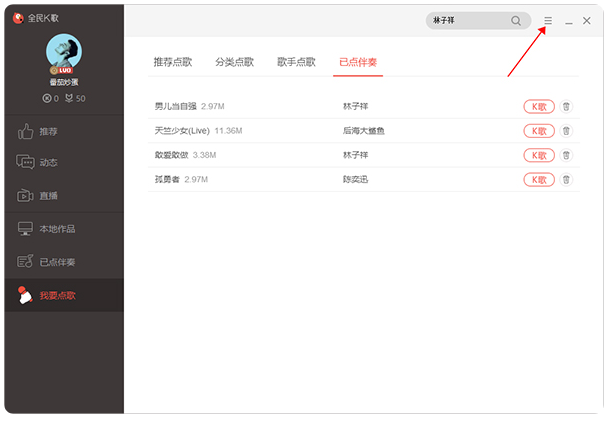Minimize the 全民K歌 window
This screenshot has height=421, width=613.
click(568, 22)
